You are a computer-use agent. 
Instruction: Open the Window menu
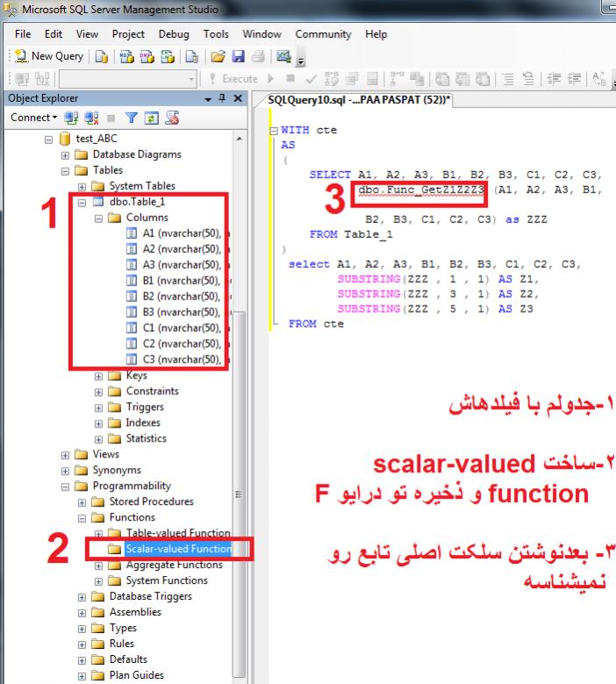point(261,34)
